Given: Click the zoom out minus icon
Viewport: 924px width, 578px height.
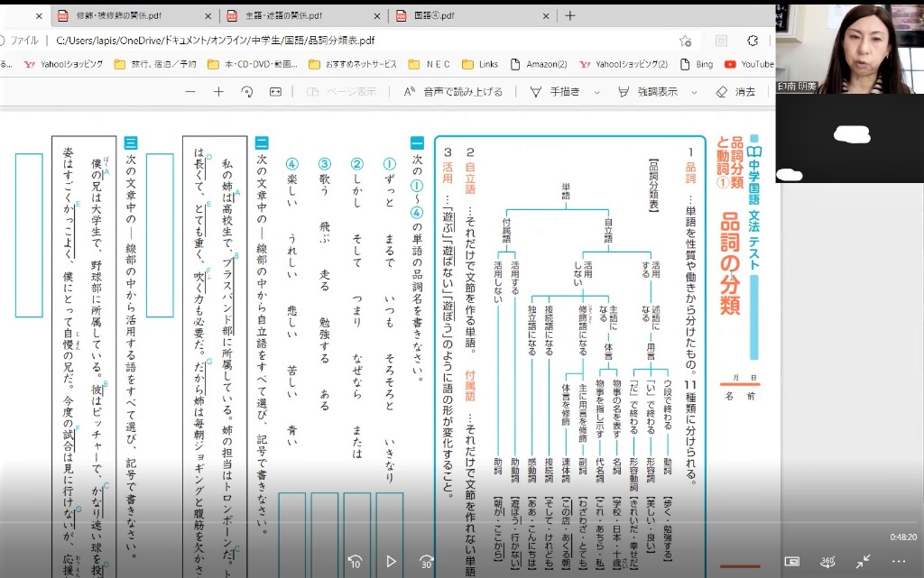Looking at the screenshot, I should pos(189,92).
